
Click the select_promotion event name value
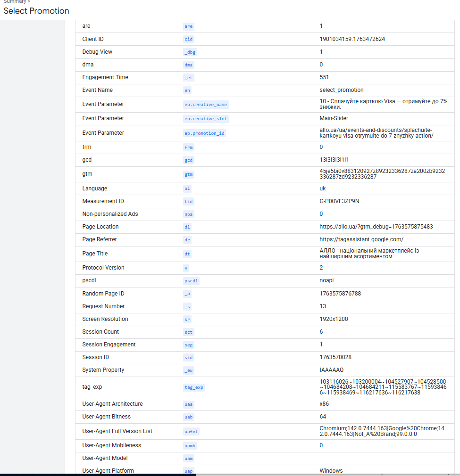tap(342, 90)
